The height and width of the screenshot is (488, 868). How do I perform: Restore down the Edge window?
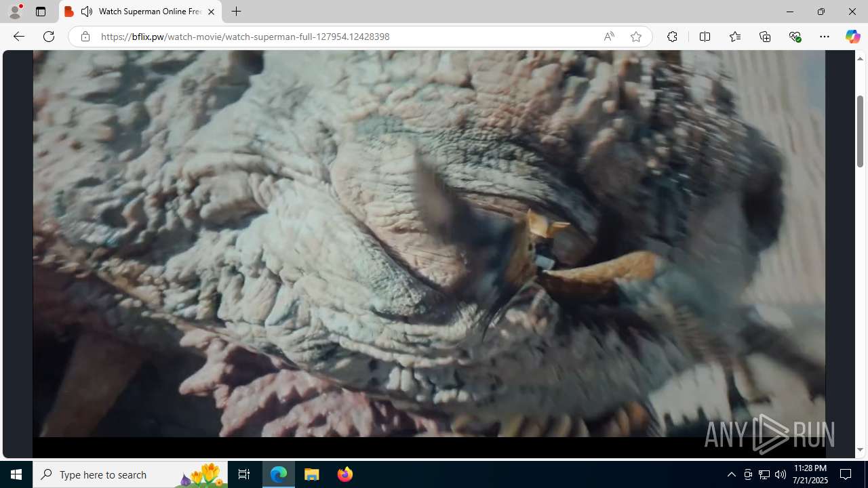[821, 12]
